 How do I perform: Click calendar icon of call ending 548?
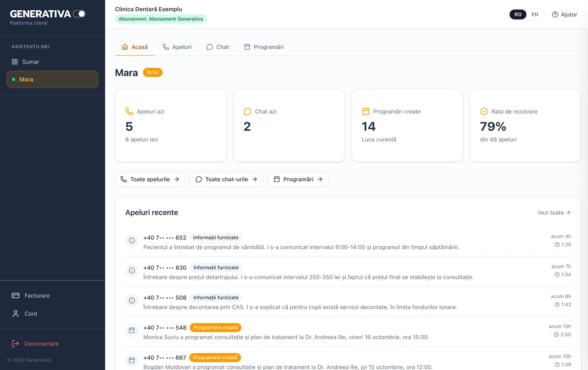[x=132, y=331]
